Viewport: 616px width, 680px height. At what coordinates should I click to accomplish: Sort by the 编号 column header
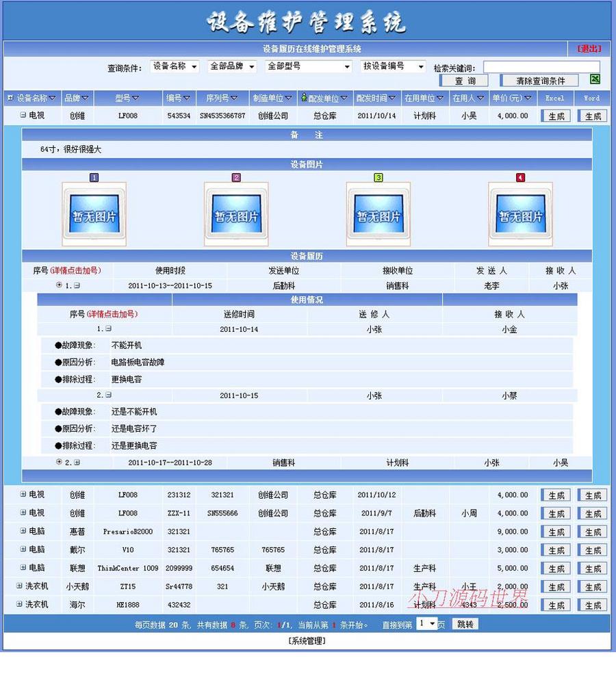(178, 99)
